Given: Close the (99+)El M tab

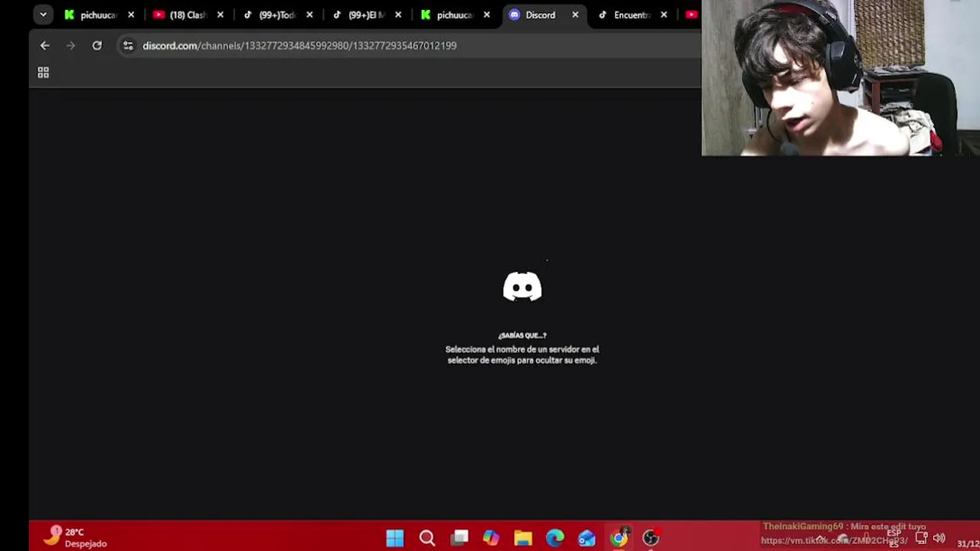Looking at the screenshot, I should click(x=398, y=15).
